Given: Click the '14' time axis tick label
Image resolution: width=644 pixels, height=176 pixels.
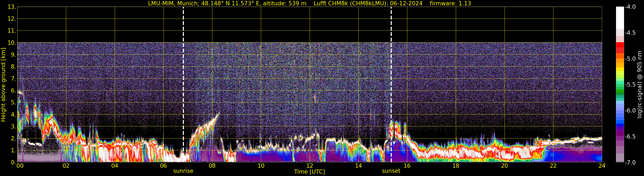Looking at the screenshot, I should point(358,166).
